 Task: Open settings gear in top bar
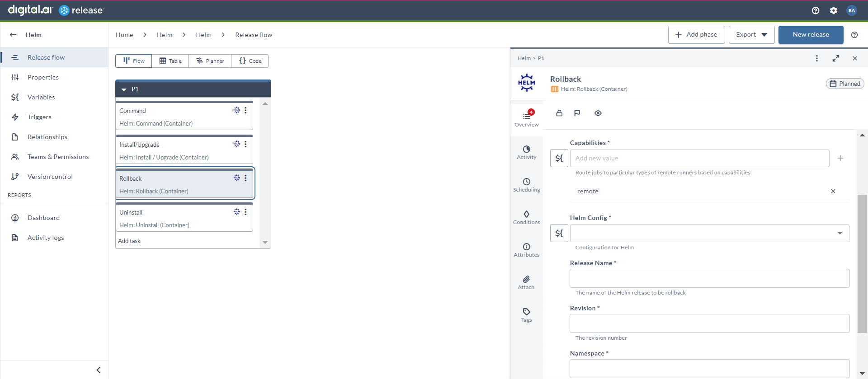click(x=834, y=10)
